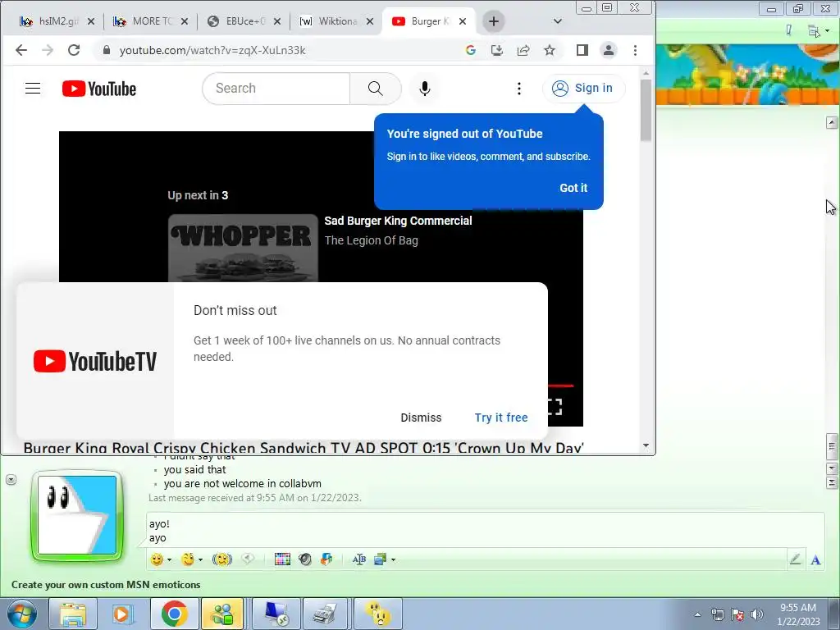840x630 pixels.
Task: Switch to handwriting input mode
Action: 795,559
